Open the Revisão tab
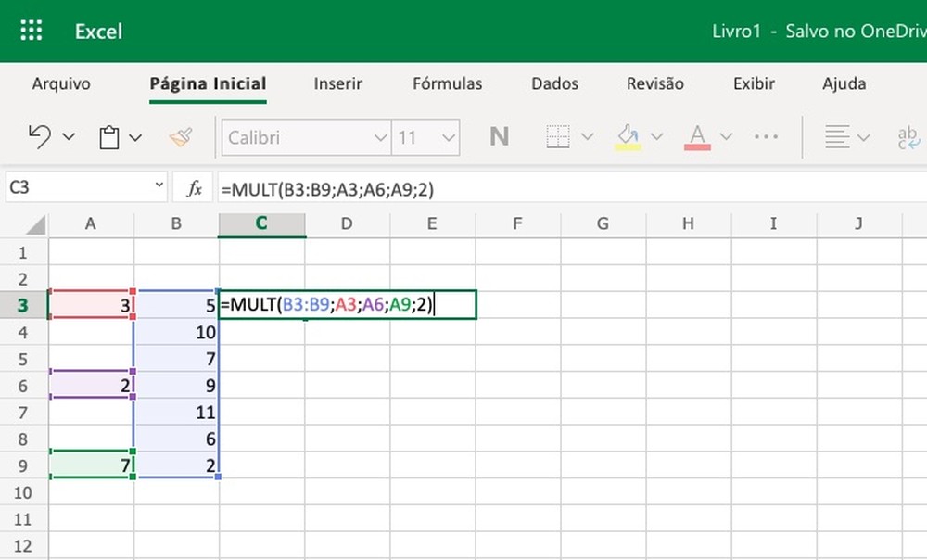 pos(654,83)
